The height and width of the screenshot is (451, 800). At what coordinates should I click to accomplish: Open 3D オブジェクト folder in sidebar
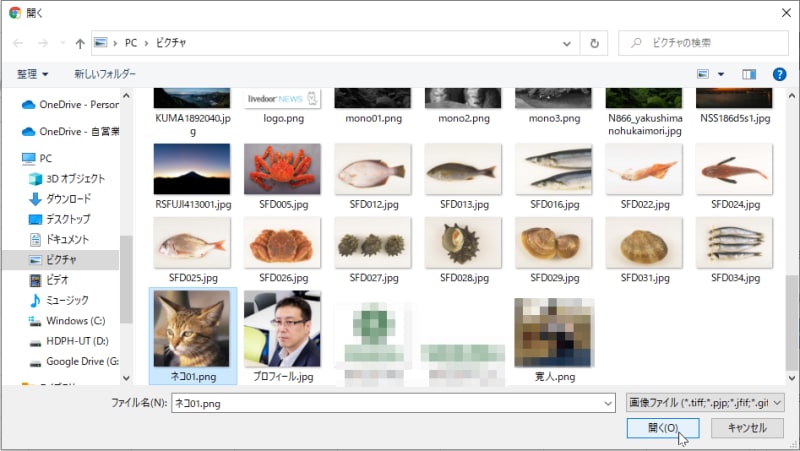click(x=67, y=179)
